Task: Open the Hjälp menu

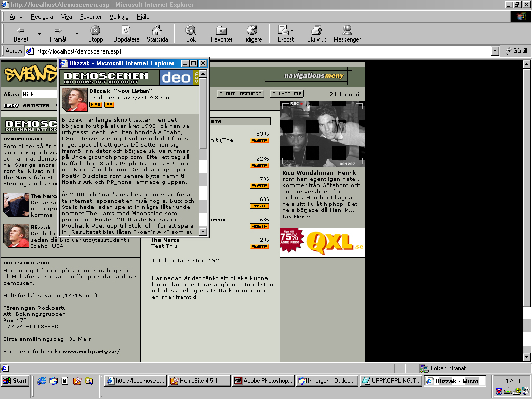Action: (x=143, y=17)
